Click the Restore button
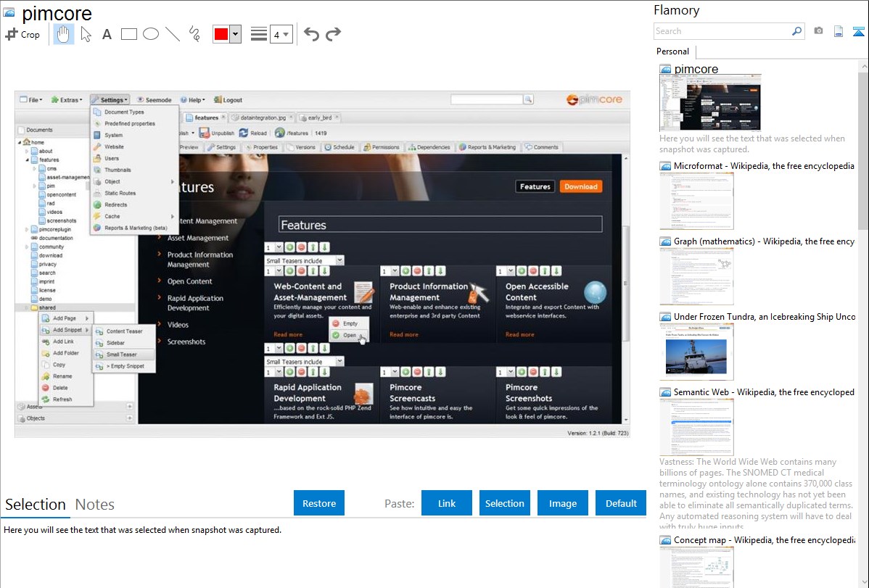The height and width of the screenshot is (588, 869). (x=319, y=502)
